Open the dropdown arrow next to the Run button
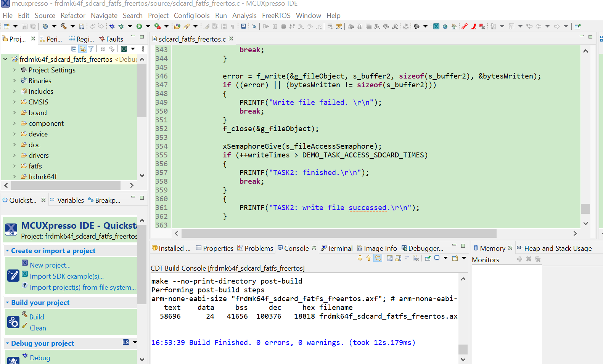 pos(148,26)
